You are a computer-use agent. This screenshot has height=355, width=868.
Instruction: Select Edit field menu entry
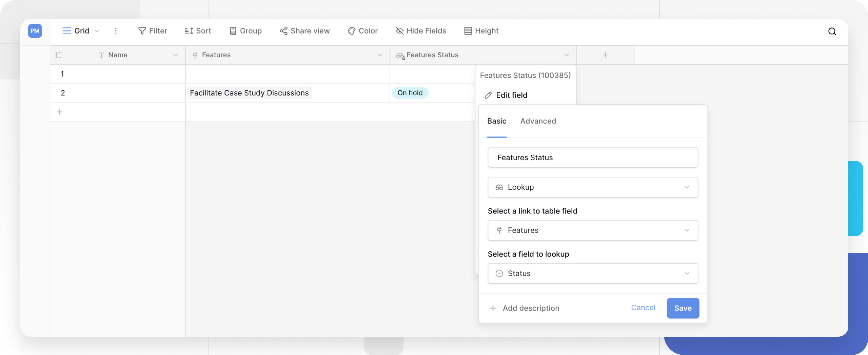click(511, 95)
